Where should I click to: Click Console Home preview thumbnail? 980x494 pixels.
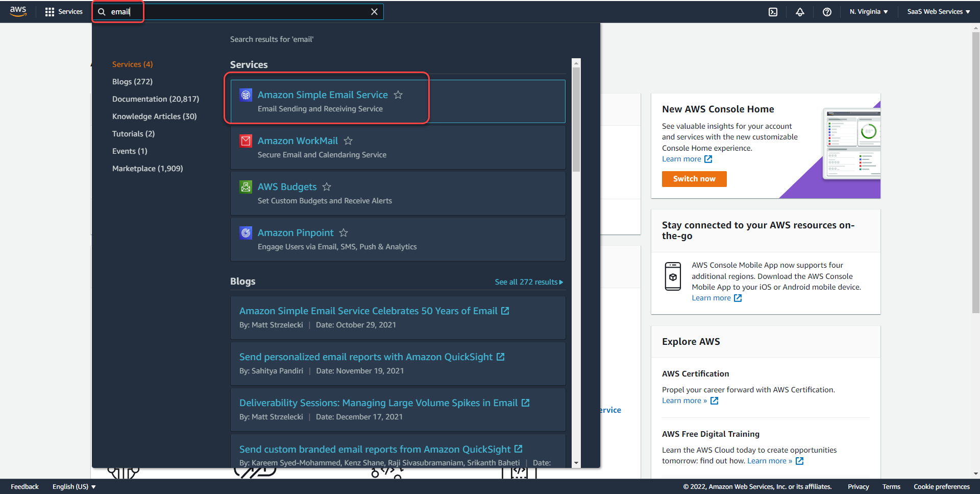pos(851,144)
